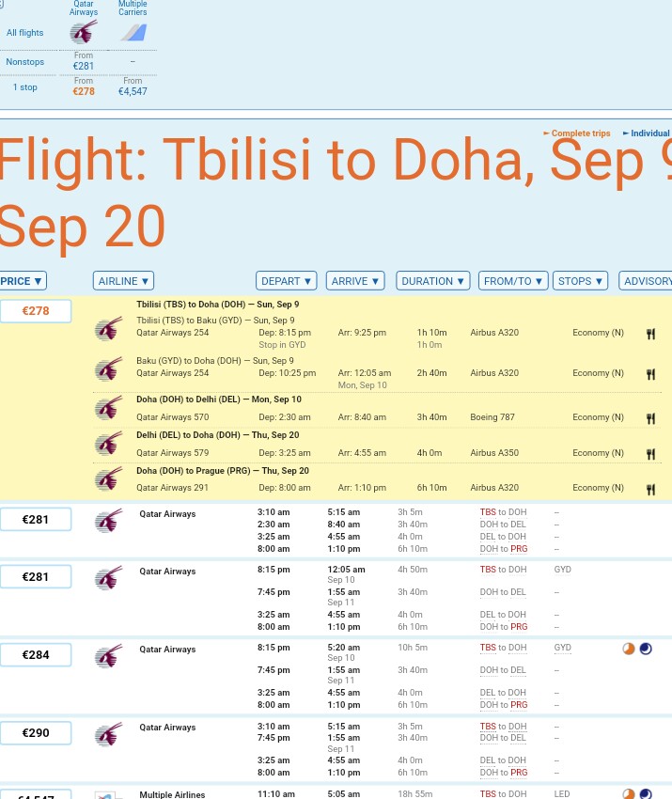672x799 pixels.
Task: Click the Nonstops filter link
Action: point(25,62)
